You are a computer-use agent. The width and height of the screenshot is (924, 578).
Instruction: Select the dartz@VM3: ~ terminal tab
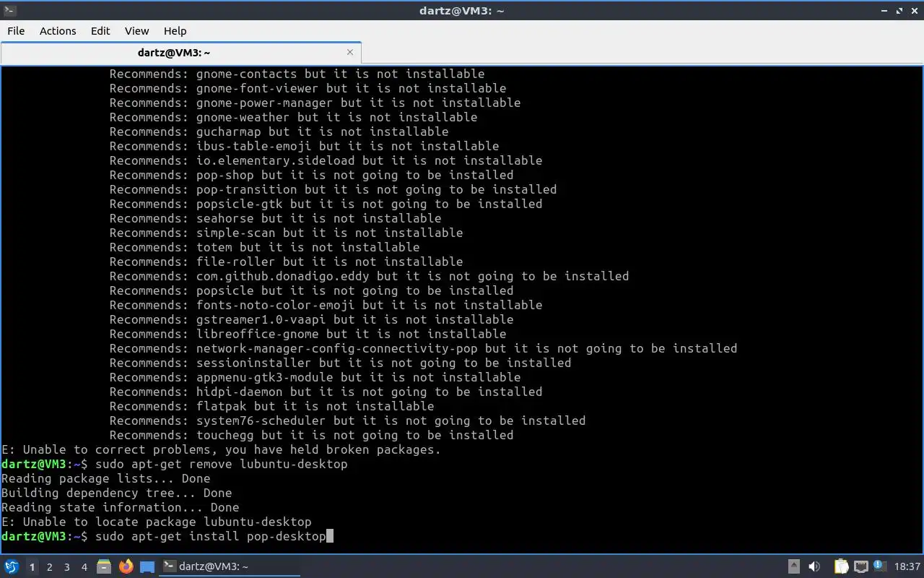click(180, 53)
